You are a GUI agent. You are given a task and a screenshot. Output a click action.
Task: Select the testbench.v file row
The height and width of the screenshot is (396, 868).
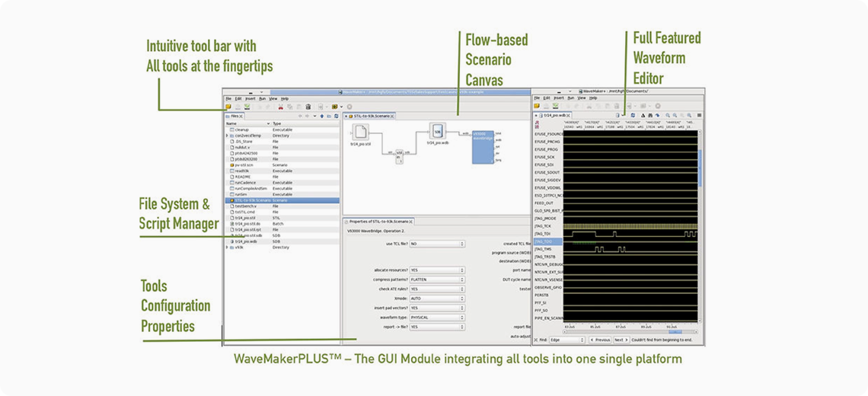coord(281,206)
